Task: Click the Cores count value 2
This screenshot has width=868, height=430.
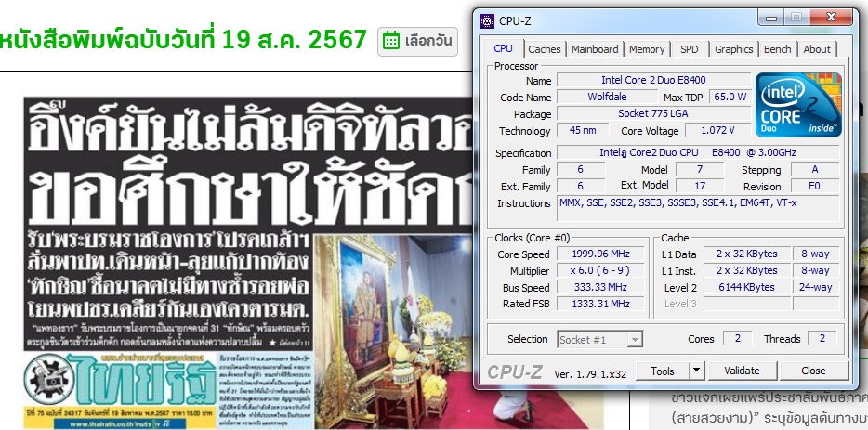Action: [737, 339]
